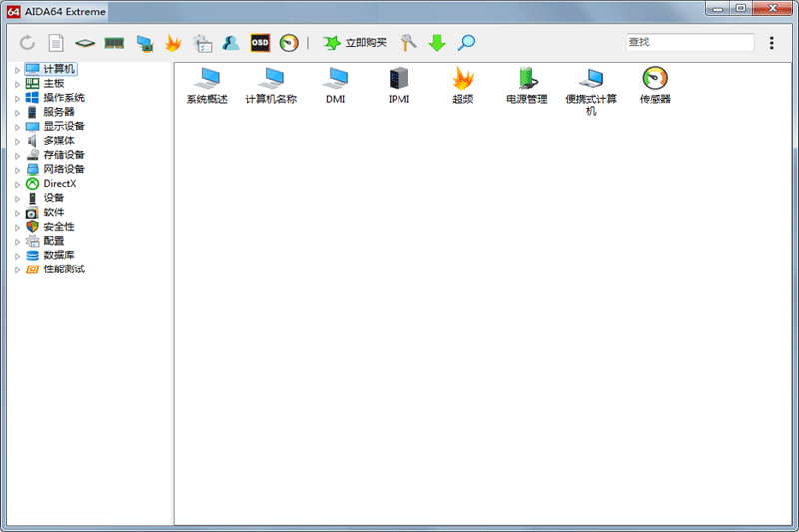
Task: Open the sensor gauge toolbar icon
Action: click(x=289, y=43)
